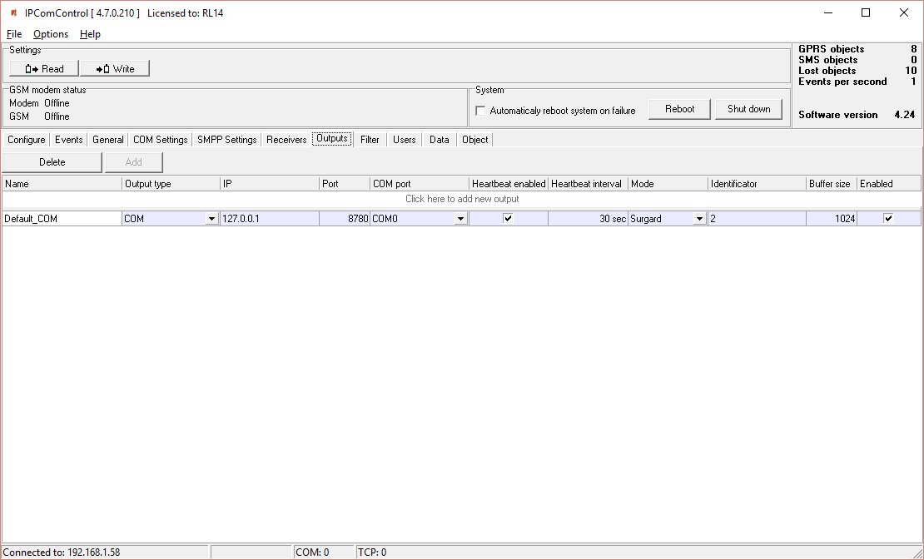Open the COM port dropdown

460,219
